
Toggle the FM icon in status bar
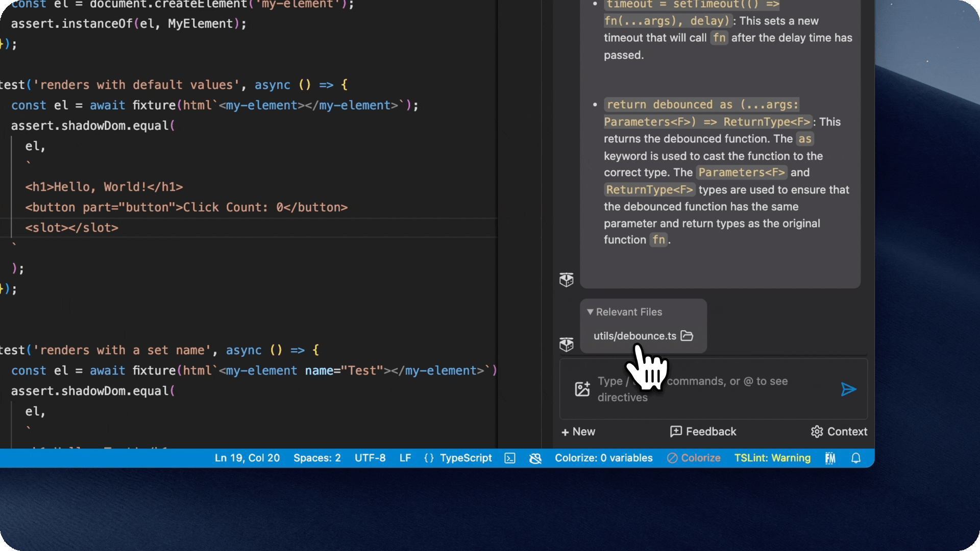(830, 458)
